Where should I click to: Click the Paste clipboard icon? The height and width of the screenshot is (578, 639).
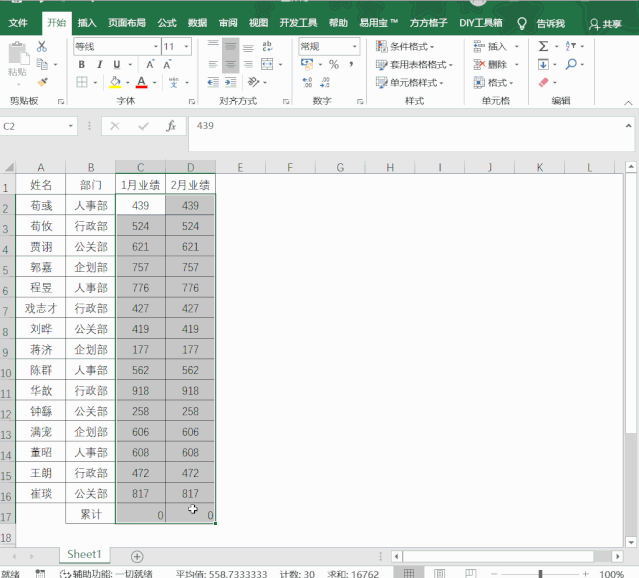click(x=18, y=53)
